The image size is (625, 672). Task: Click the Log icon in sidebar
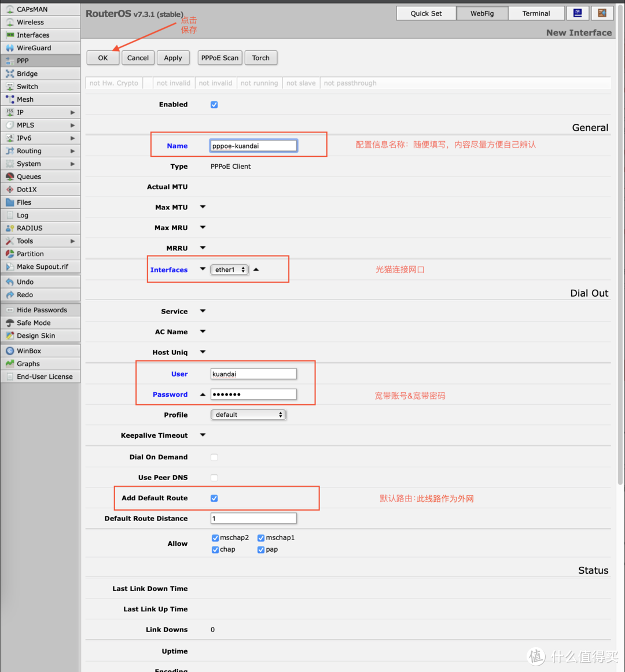[x=10, y=215]
